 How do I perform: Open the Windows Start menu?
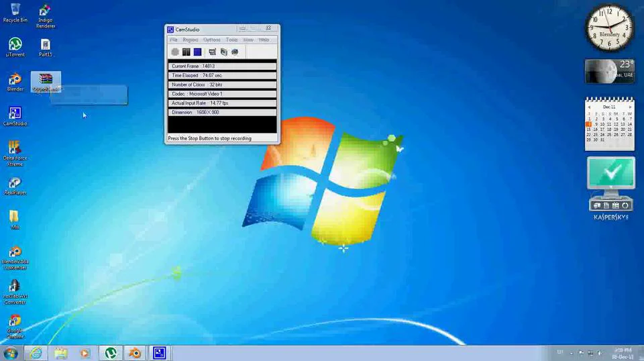coord(10,353)
